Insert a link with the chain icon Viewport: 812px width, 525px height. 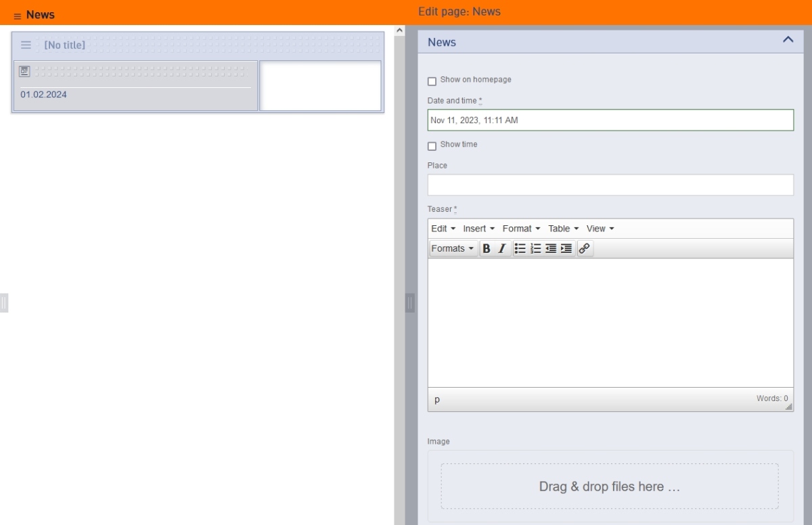click(x=585, y=248)
